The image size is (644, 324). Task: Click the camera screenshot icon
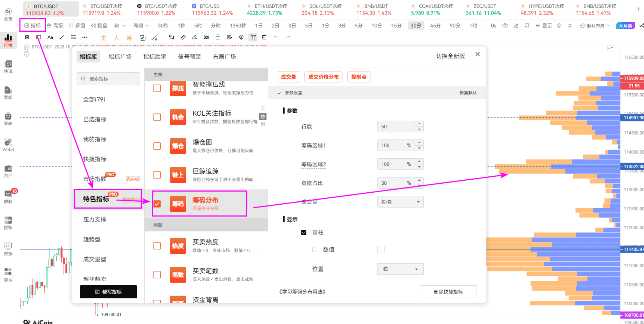coord(505,26)
